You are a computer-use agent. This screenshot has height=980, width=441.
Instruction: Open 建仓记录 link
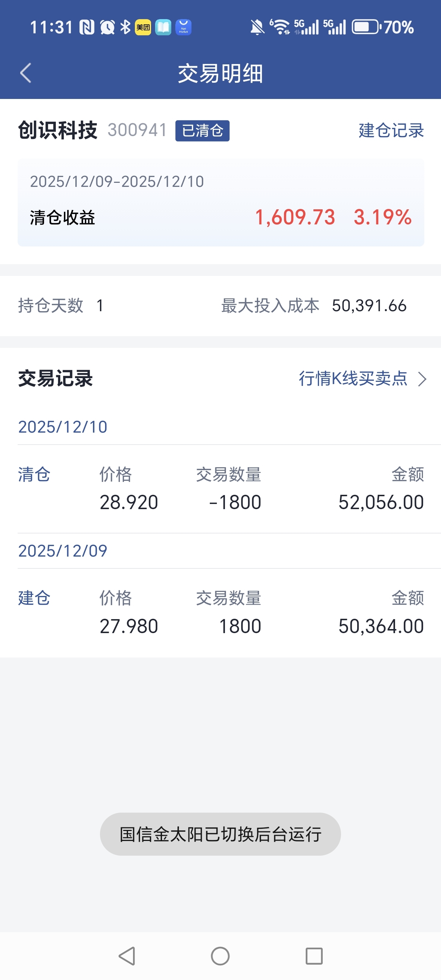click(x=391, y=131)
